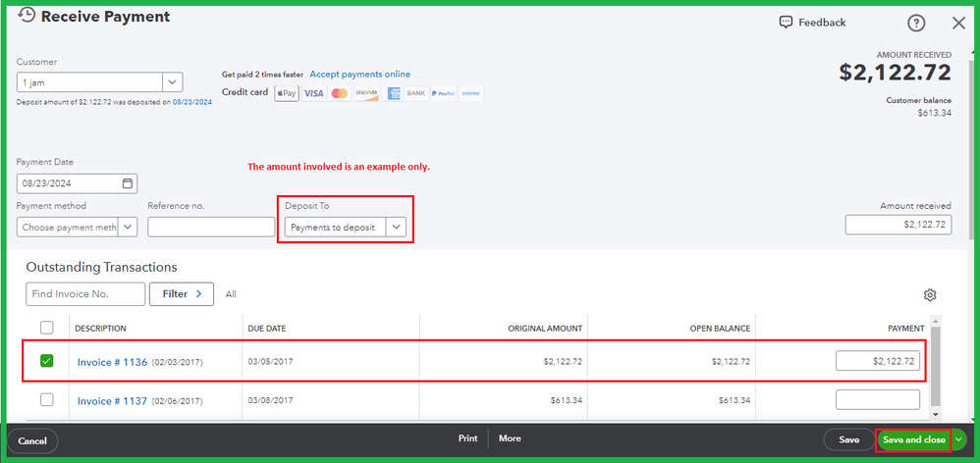Viewport: 980px width, 463px height.
Task: Click Save and close
Action: [x=914, y=439]
